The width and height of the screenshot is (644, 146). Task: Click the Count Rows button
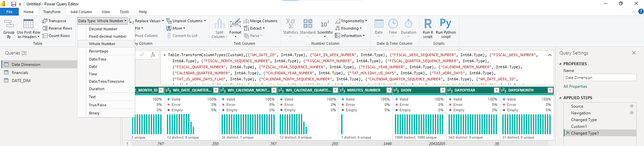(56, 36)
